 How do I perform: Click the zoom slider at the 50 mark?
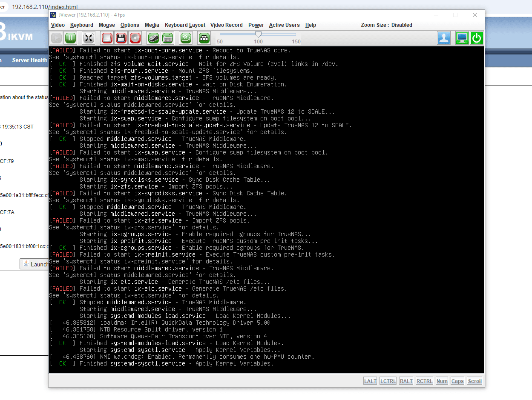coord(220,42)
